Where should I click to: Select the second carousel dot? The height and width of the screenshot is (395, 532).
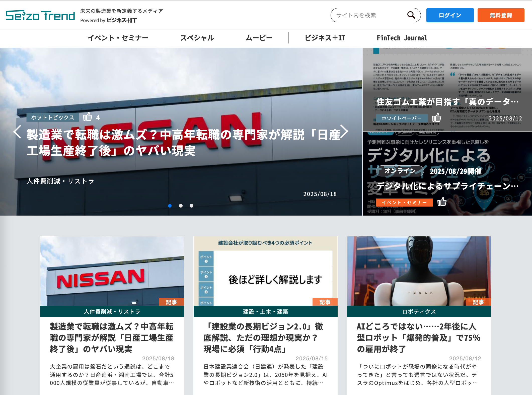click(181, 206)
